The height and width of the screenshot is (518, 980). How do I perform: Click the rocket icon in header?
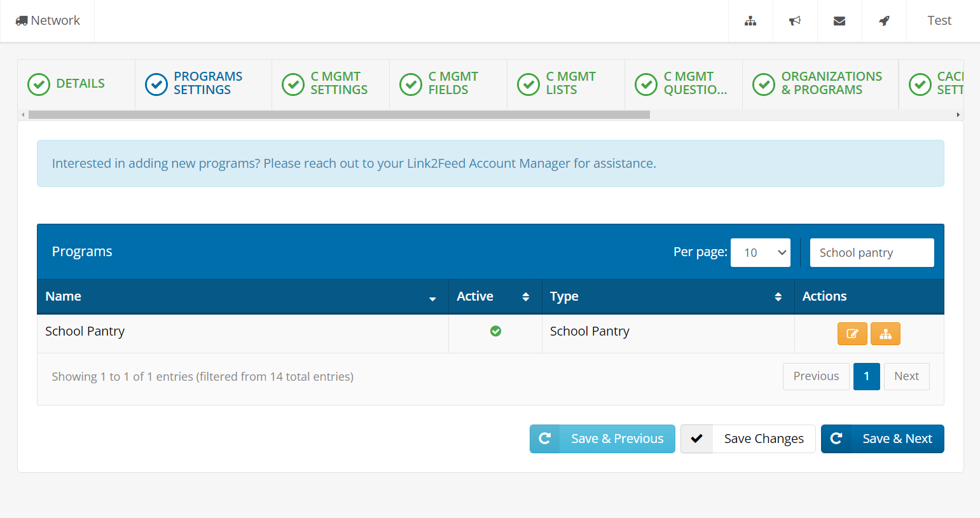(x=884, y=21)
